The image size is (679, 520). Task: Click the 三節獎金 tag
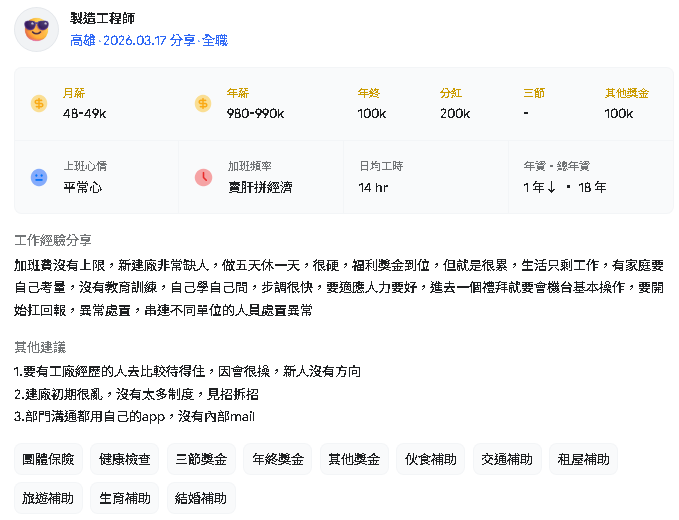201,459
